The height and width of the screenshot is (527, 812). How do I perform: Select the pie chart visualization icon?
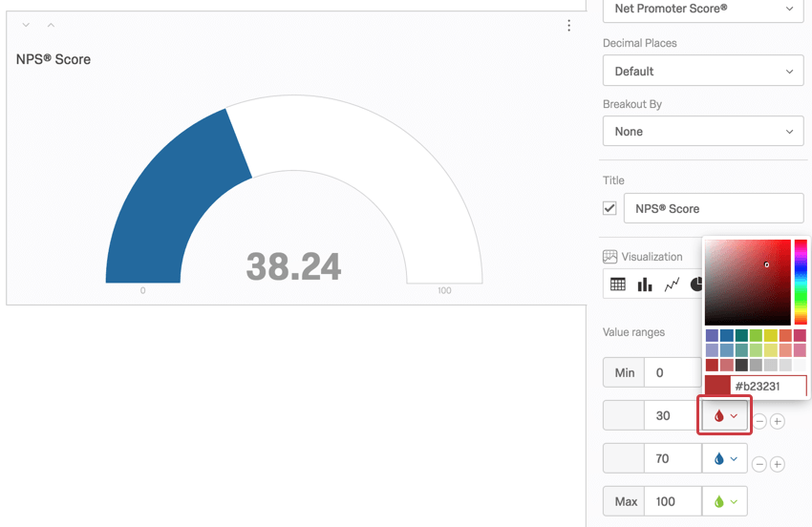coord(697,285)
